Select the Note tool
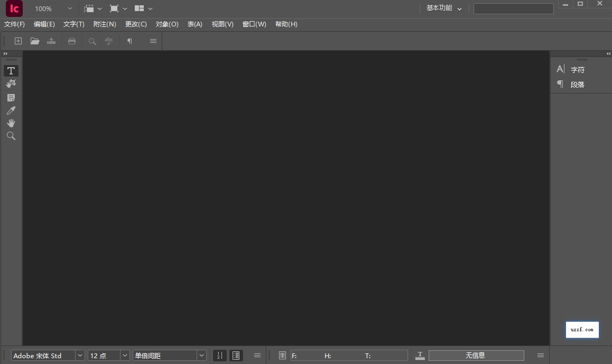 point(11,97)
